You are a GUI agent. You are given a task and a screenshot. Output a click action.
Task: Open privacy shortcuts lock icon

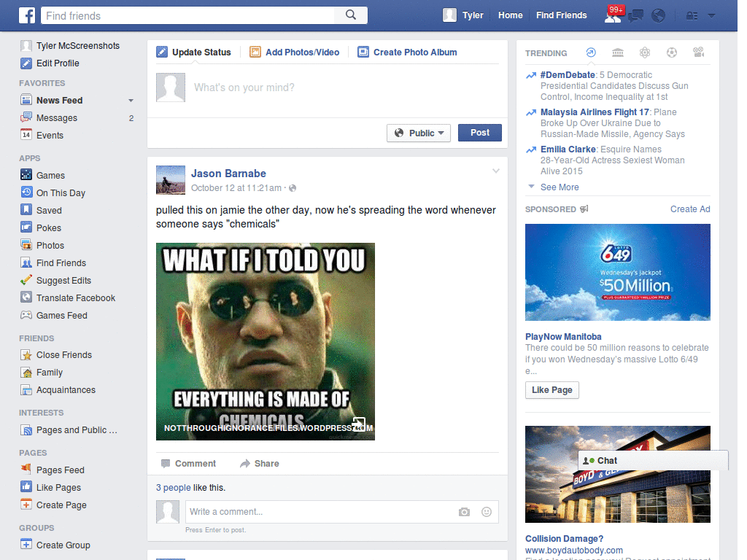coord(692,16)
